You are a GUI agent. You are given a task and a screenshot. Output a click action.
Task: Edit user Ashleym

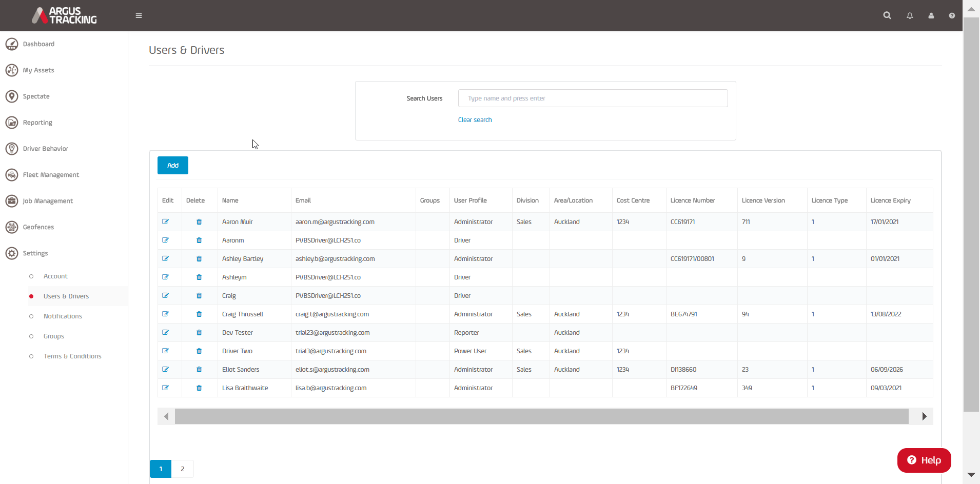click(x=165, y=277)
